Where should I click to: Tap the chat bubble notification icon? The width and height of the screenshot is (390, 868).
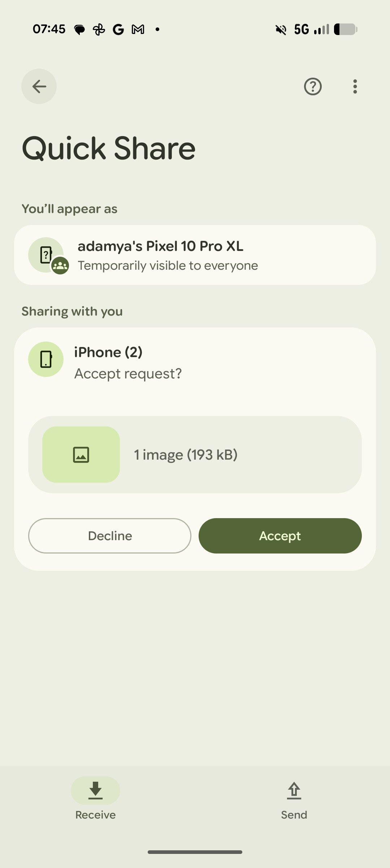click(79, 29)
